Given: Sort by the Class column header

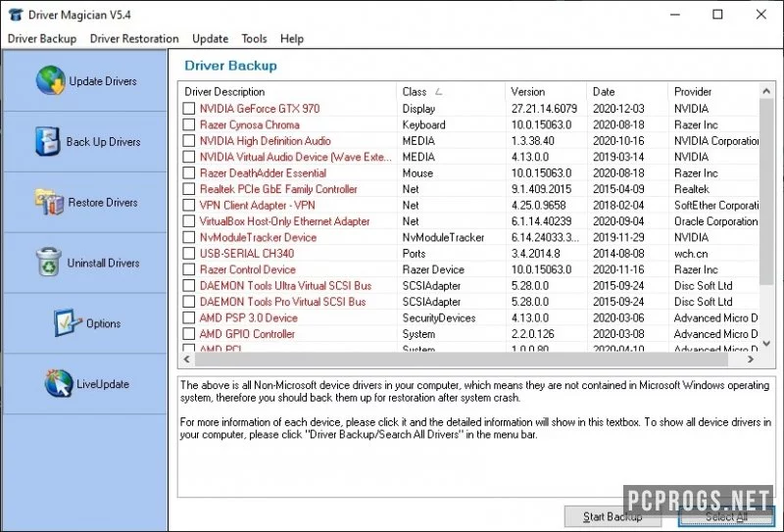Looking at the screenshot, I should click(451, 91).
